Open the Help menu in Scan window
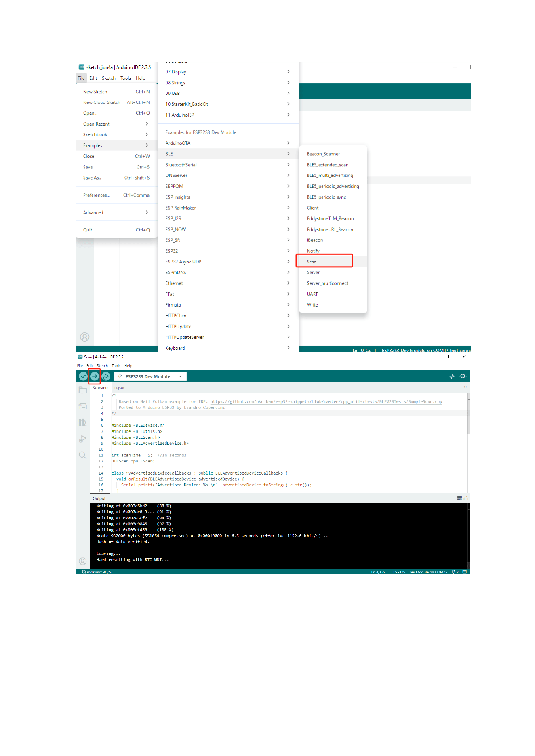Viewport: 535px width, 756px height. pyautogui.click(x=128, y=366)
